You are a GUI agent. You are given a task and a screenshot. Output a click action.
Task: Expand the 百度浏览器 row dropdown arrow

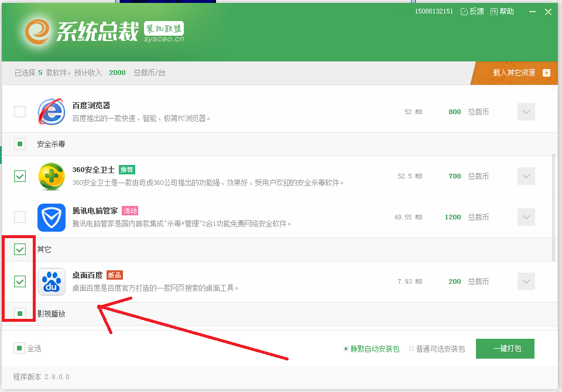[x=526, y=112]
